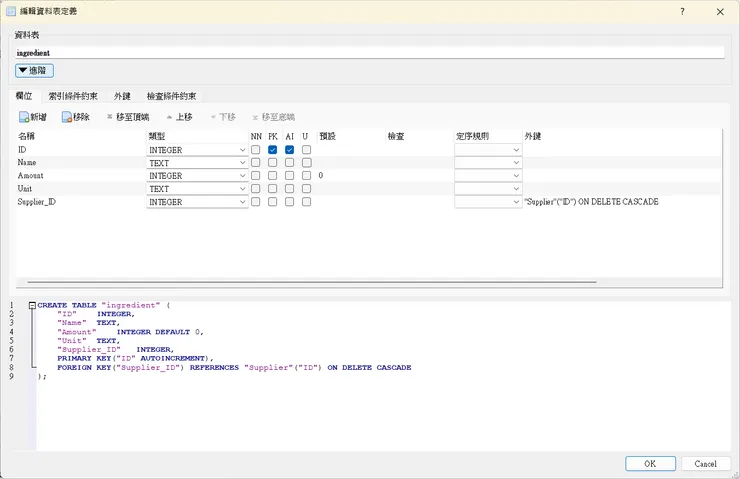The width and height of the screenshot is (740, 479).
Task: Enable NN checkbox for Unit row
Action: pyautogui.click(x=255, y=188)
